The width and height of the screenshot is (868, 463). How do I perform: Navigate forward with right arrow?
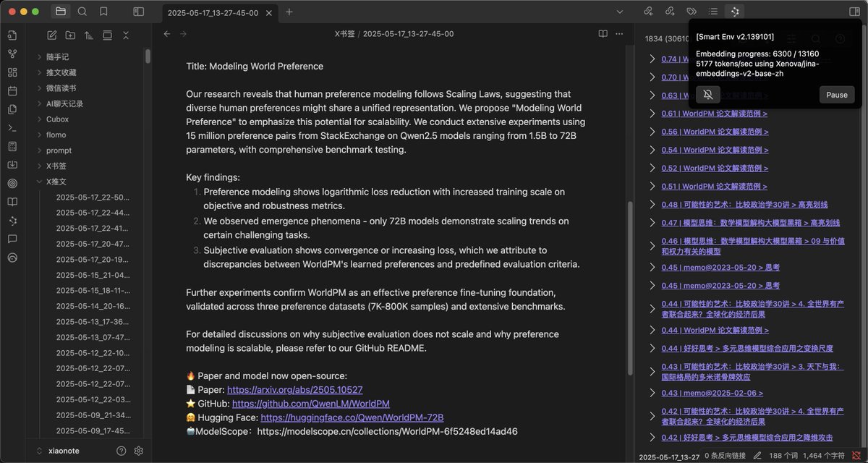point(183,34)
